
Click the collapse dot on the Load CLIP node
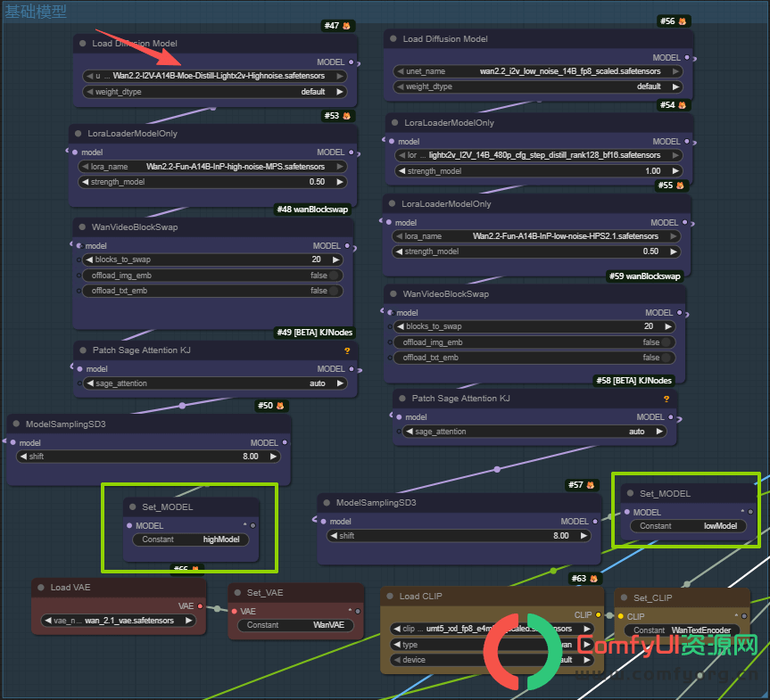pos(390,596)
